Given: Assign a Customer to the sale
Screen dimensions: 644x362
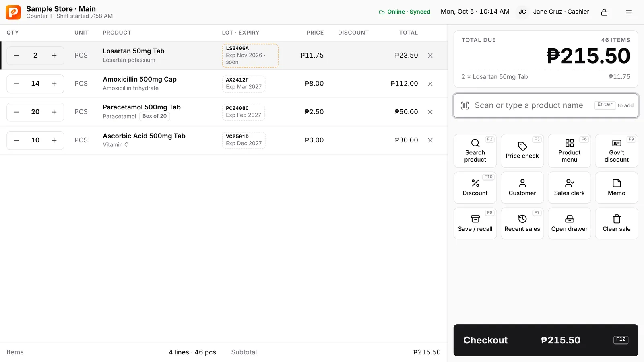Looking at the screenshot, I should click(522, 187).
